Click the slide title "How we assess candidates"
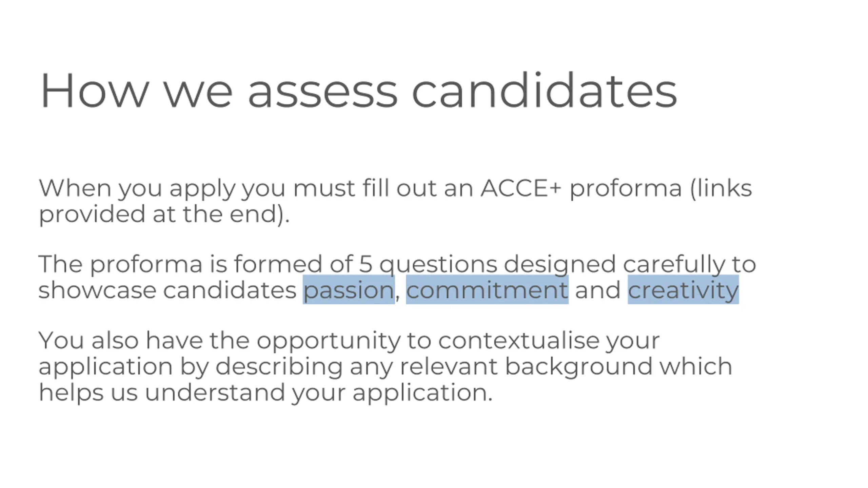 click(x=359, y=90)
